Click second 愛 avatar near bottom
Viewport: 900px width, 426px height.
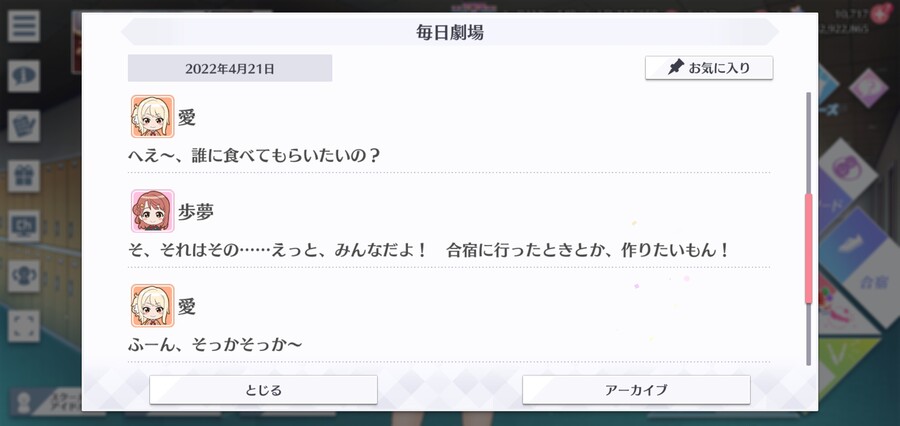coord(152,305)
